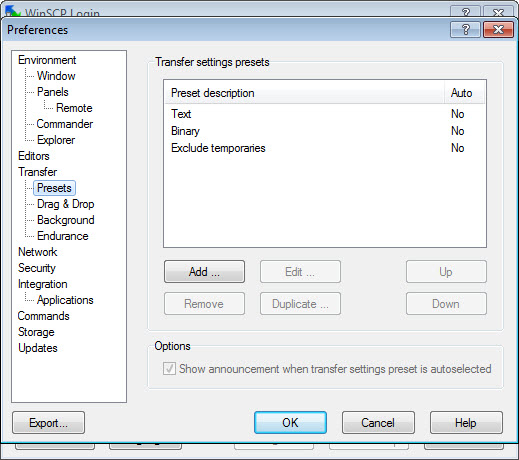Go to the Commander panel settings
The image size is (519, 460).
point(65,124)
